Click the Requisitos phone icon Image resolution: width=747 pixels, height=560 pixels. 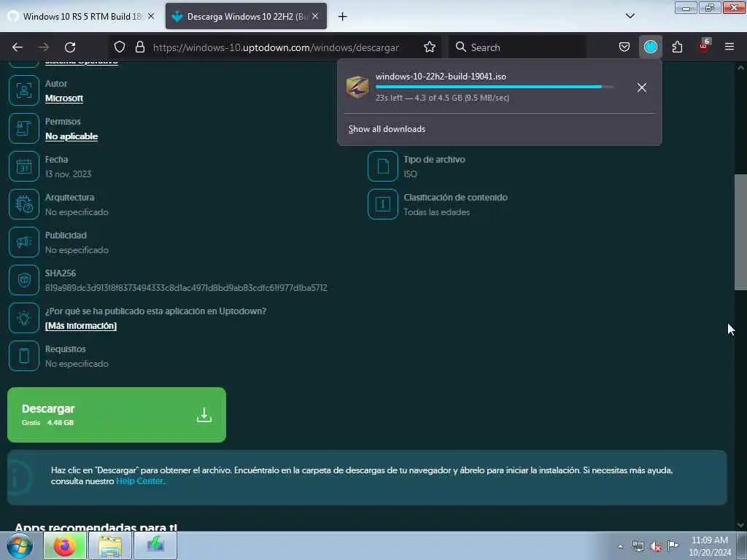(x=24, y=356)
